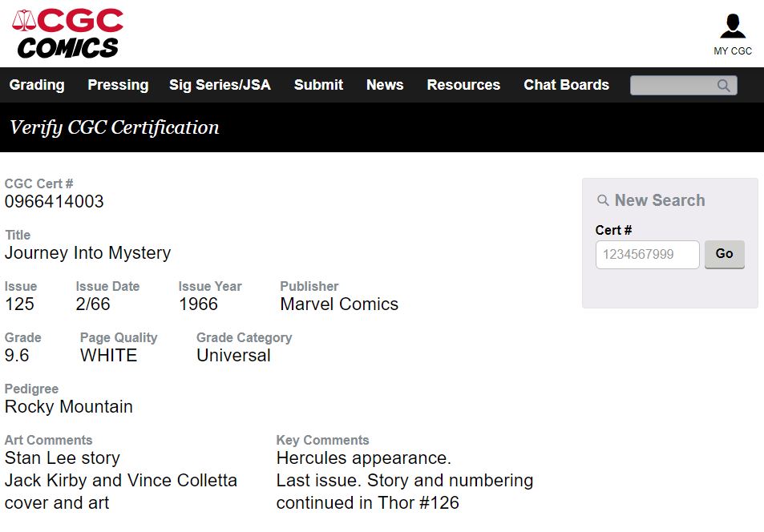Viewport: 764px width, 532px height.
Task: Open the News menu
Action: click(385, 85)
